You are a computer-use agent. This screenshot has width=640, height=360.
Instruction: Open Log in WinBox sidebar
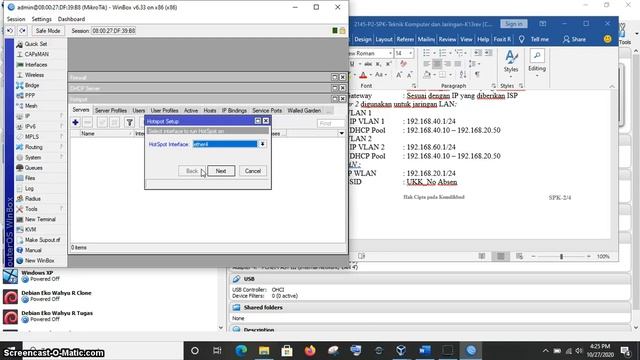(x=29, y=189)
